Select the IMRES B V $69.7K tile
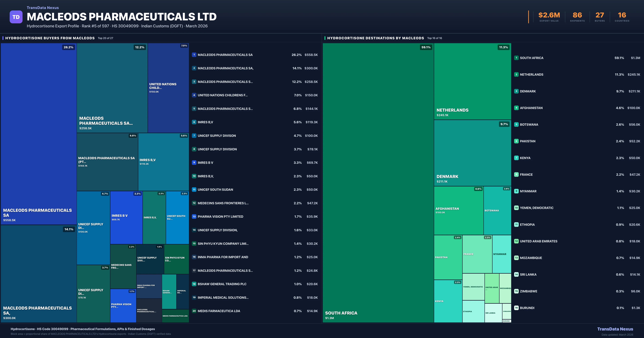The width and height of the screenshot is (644, 338). click(x=126, y=217)
